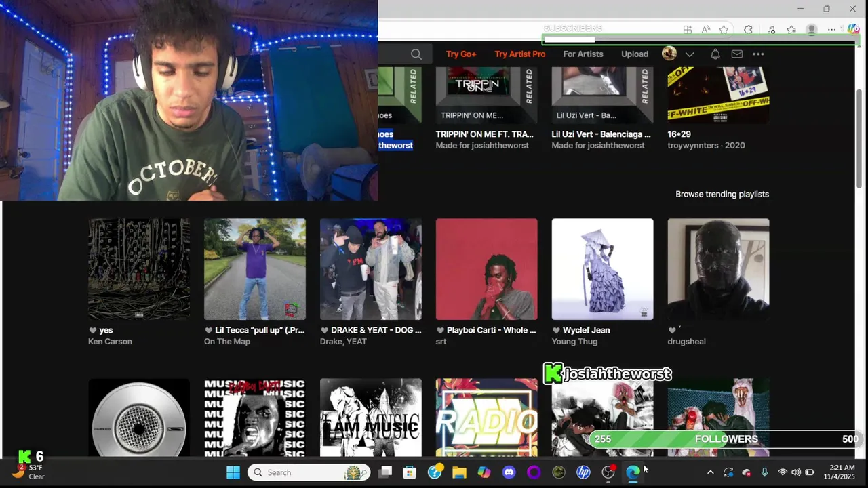Click the drugsheal uploader name
The height and width of the screenshot is (488, 868).
[687, 342]
